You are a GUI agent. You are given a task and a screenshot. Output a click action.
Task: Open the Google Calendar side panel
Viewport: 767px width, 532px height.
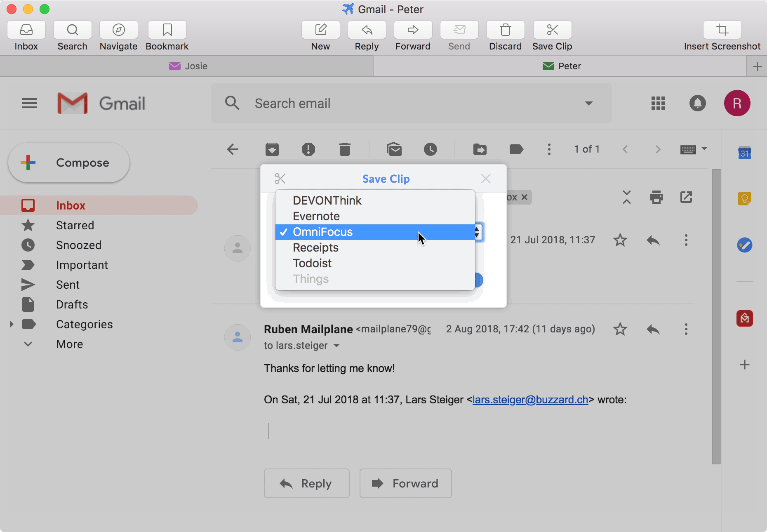(x=745, y=153)
